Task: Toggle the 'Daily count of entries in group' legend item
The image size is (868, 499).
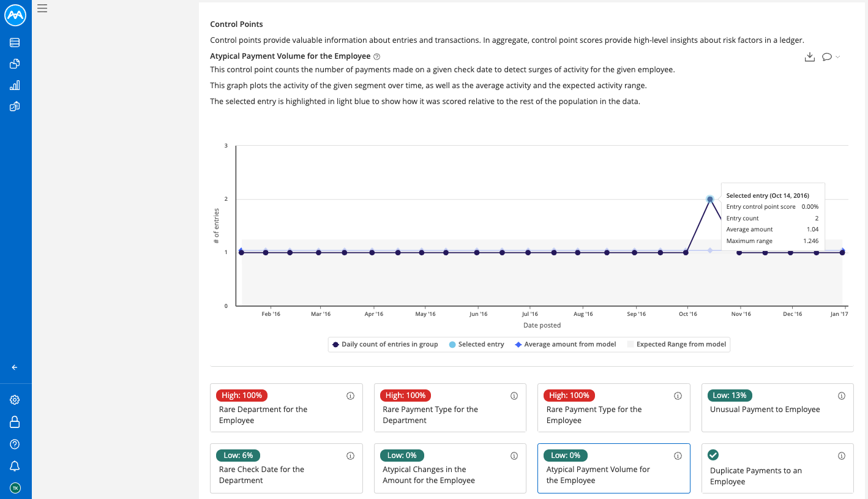Action: pos(384,344)
